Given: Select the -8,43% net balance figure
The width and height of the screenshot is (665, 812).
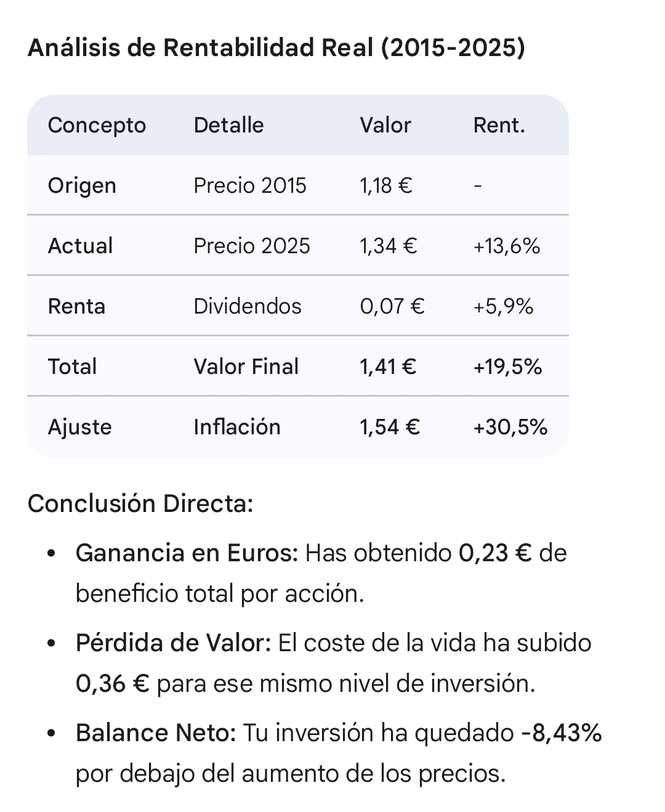Looking at the screenshot, I should tap(561, 733).
